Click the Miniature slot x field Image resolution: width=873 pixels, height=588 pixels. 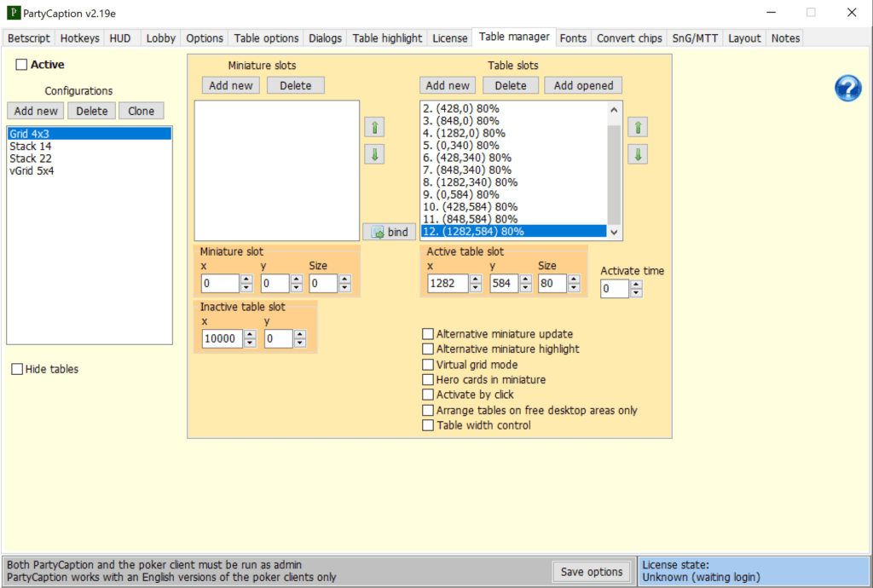(x=220, y=283)
